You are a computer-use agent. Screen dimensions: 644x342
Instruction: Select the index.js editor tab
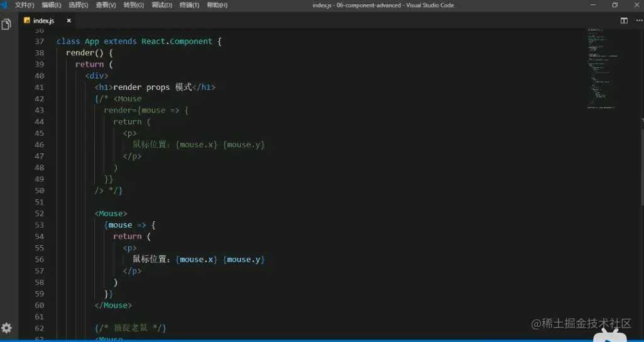pyautogui.click(x=48, y=21)
